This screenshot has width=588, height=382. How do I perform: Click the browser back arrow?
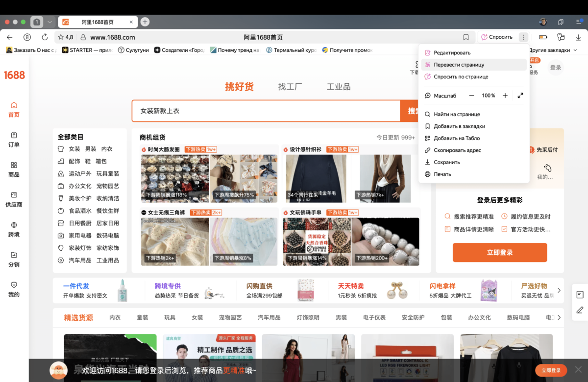click(x=10, y=37)
